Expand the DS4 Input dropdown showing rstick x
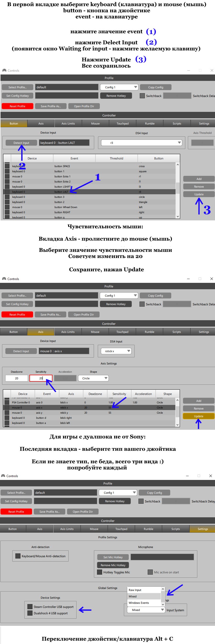This screenshot has width=215, height=644. click(x=116, y=351)
